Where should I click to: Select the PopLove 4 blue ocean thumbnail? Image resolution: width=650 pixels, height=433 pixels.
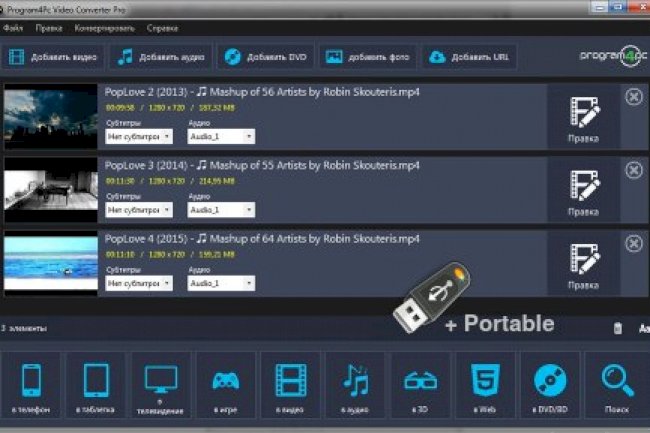pos(51,264)
